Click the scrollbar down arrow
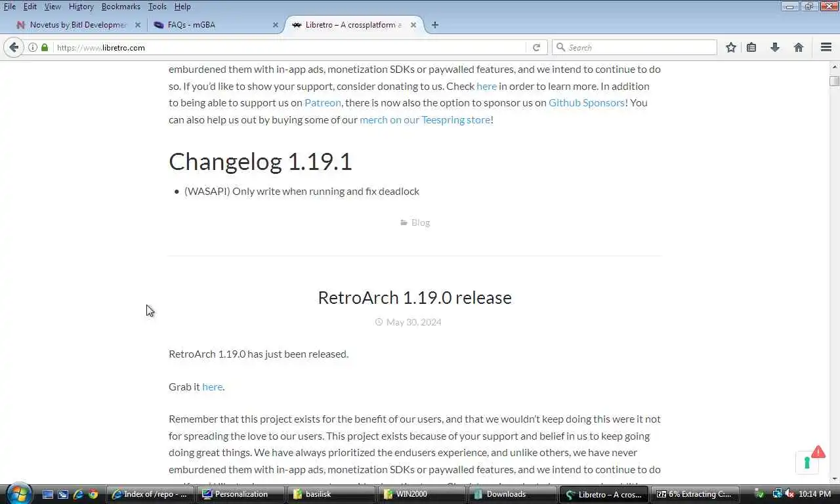This screenshot has height=504, width=840. [x=834, y=478]
